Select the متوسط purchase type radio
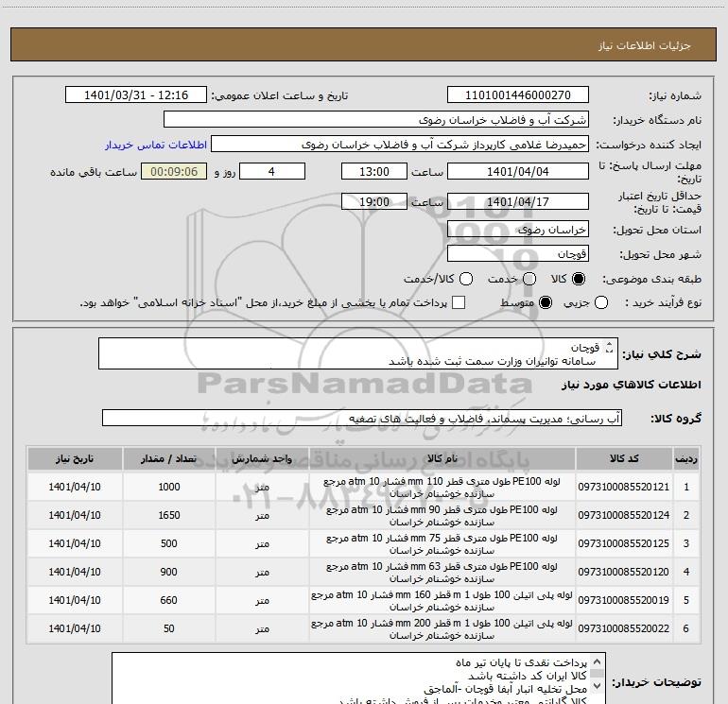Image resolution: width=728 pixels, height=704 pixels. pos(546,302)
